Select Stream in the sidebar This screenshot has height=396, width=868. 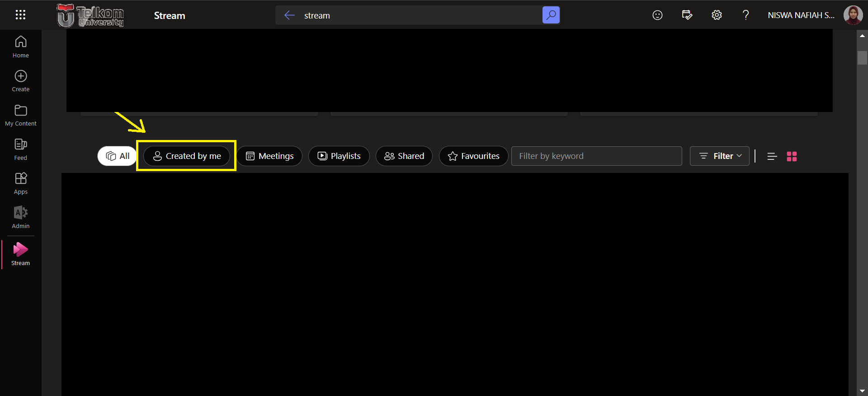[x=21, y=254]
